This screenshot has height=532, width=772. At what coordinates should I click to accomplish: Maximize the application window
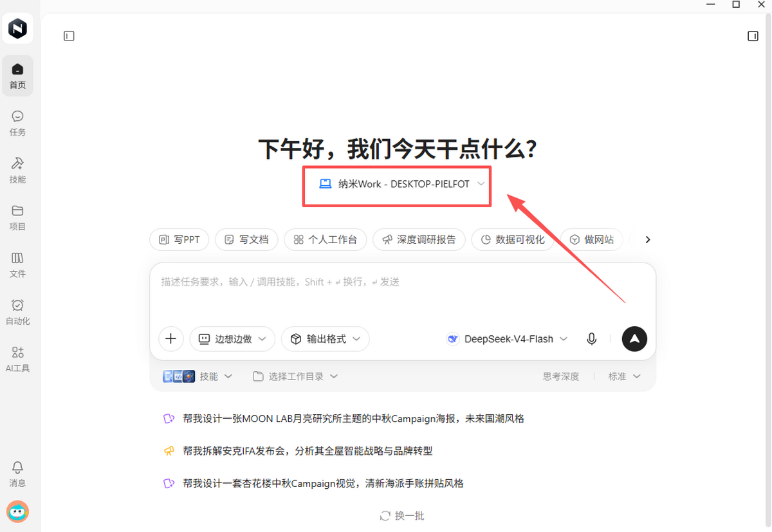point(736,5)
